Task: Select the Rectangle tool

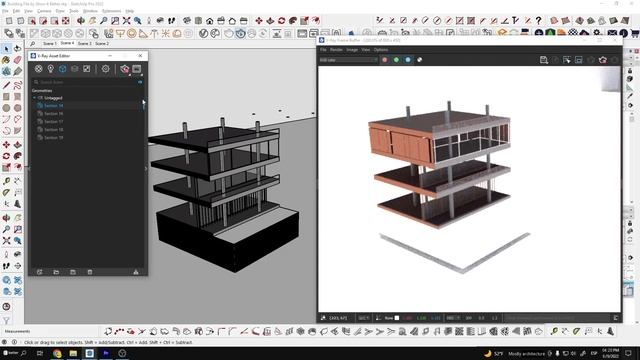Action: 7,97
